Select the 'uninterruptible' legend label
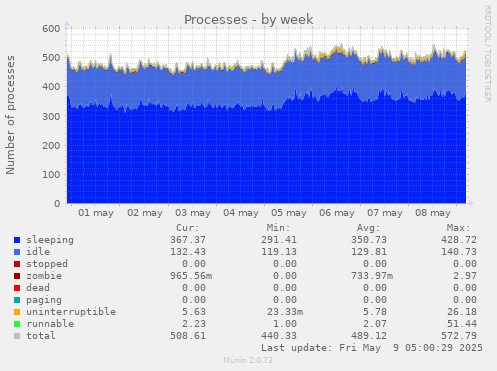Viewport: 497px width, 371px height. pos(71,312)
